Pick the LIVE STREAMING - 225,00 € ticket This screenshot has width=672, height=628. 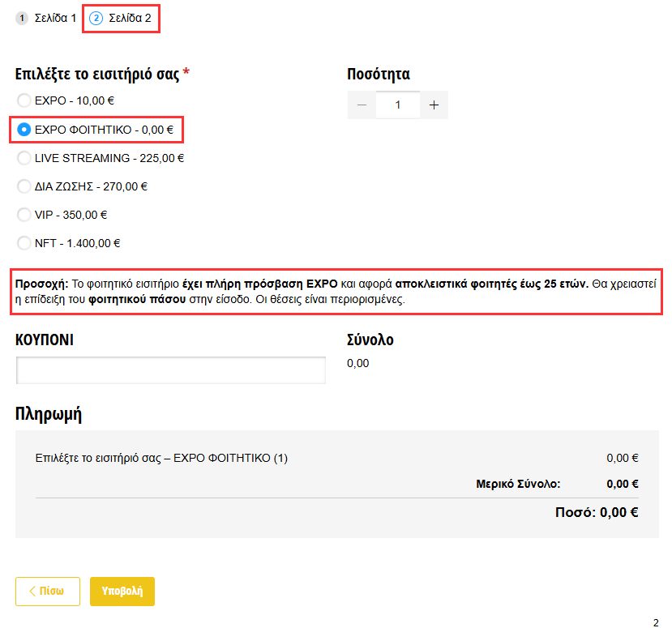[x=24, y=158]
